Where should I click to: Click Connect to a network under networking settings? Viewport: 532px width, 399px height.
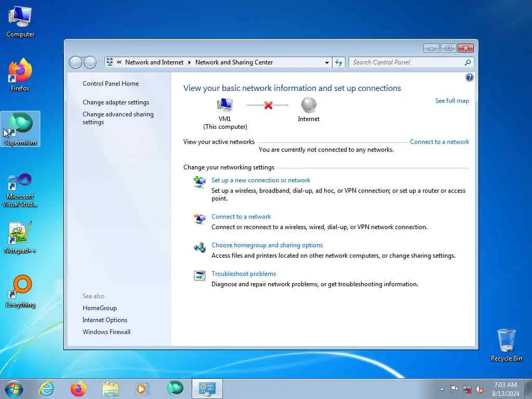(x=241, y=217)
